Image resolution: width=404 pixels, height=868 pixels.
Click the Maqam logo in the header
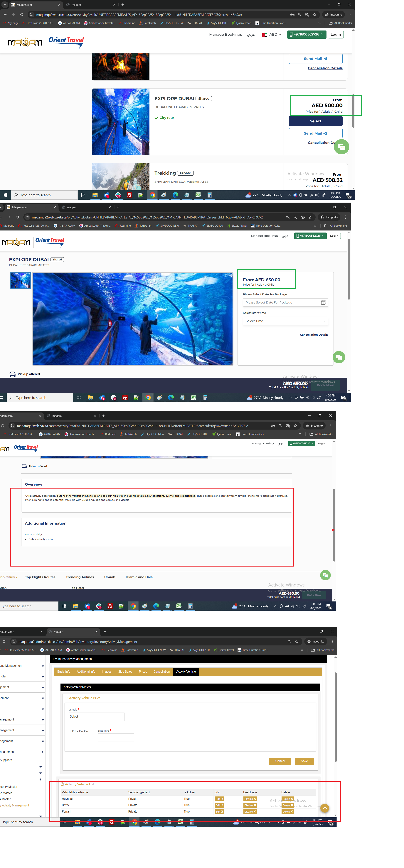coord(25,43)
